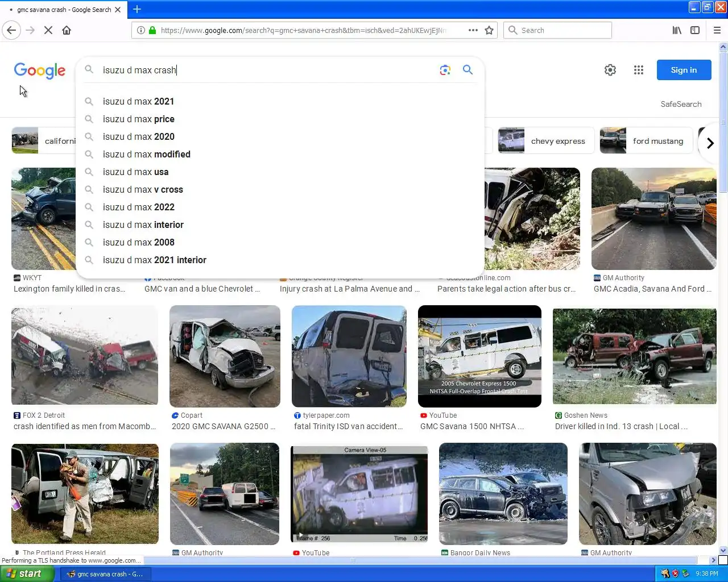Select suggestion isuzu d max interior

280,225
